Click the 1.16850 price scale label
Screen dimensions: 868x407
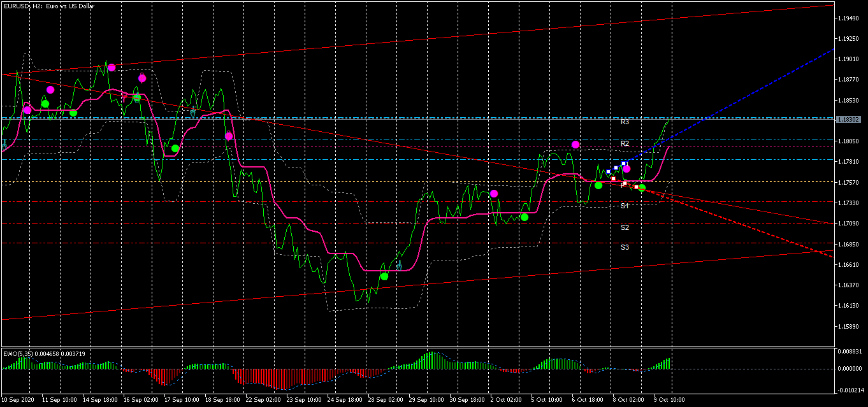850,244
